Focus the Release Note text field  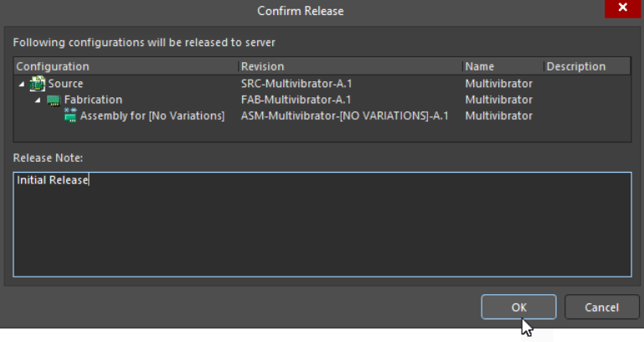point(322,224)
